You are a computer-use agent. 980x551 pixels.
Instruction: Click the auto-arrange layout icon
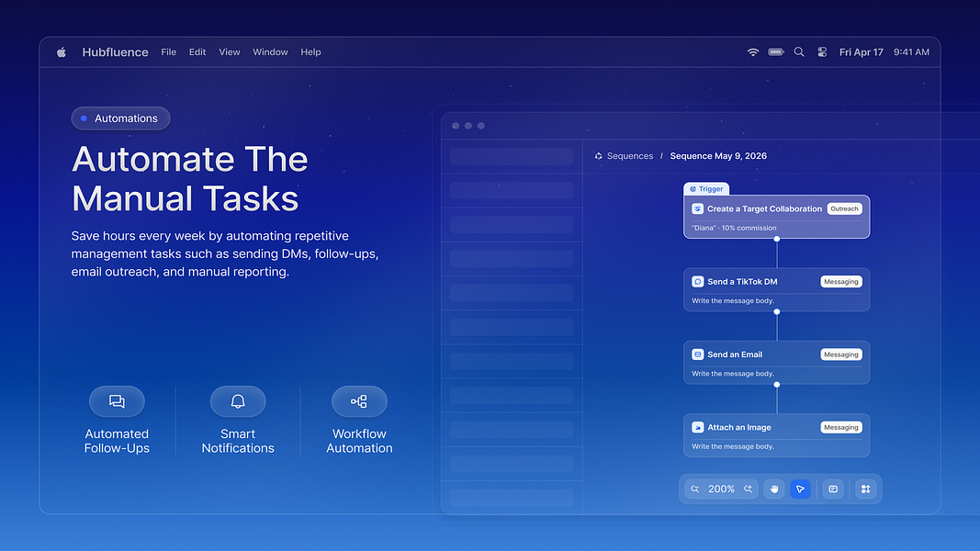(865, 489)
